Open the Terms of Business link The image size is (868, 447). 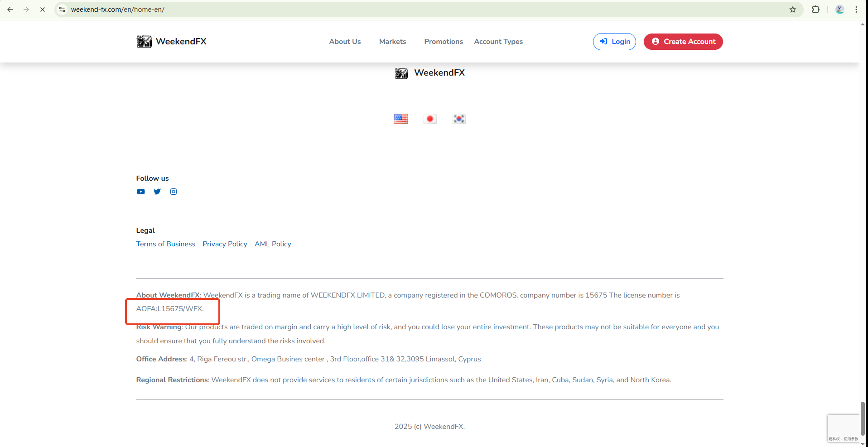[x=166, y=244]
